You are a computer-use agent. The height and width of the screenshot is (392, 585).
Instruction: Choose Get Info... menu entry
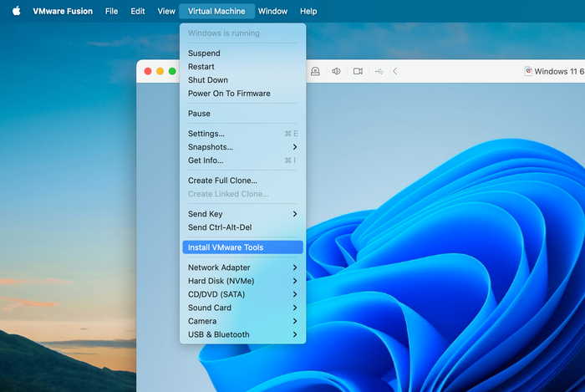click(x=242, y=160)
